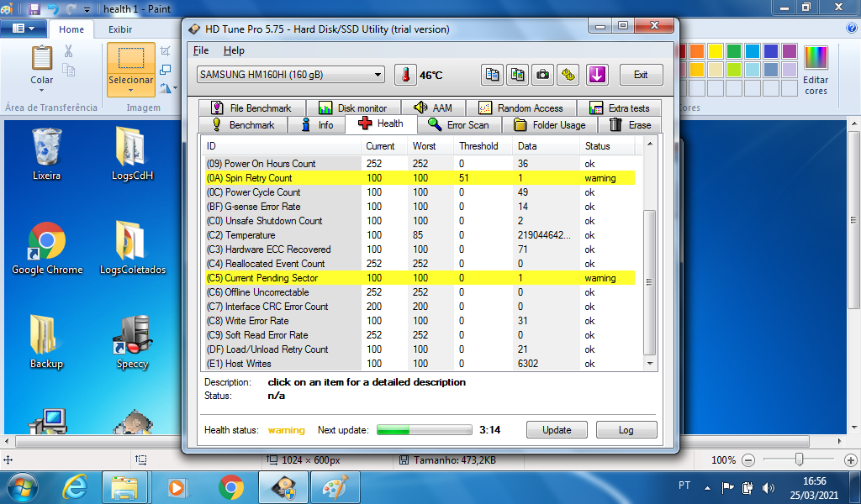Click the Colar clipboard icon in Paint
The width and height of the screenshot is (861, 504).
[42, 58]
